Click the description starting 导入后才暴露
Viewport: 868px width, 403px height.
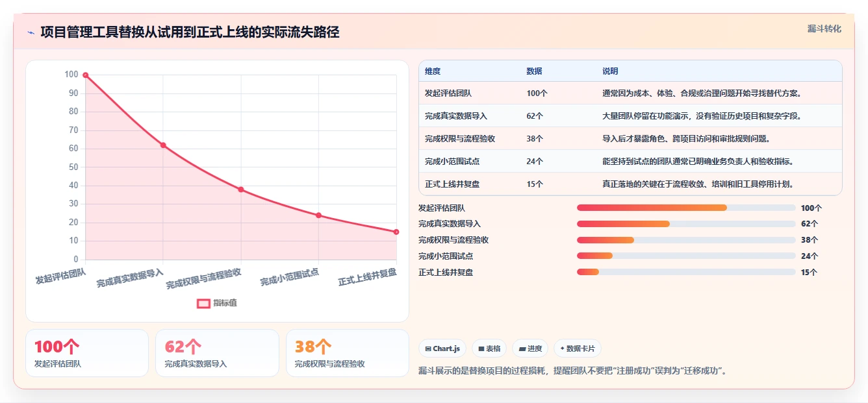click(686, 139)
